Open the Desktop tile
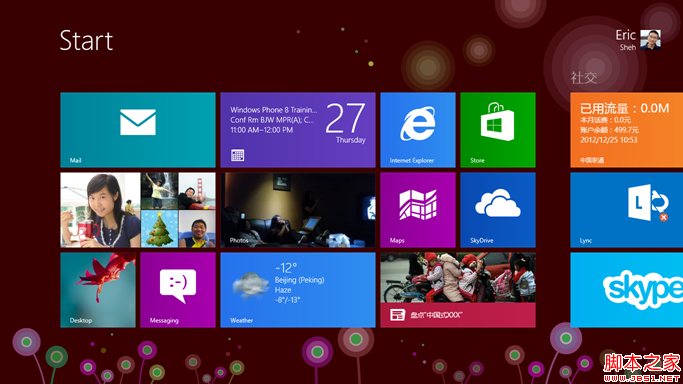The height and width of the screenshot is (384, 683). [98, 290]
